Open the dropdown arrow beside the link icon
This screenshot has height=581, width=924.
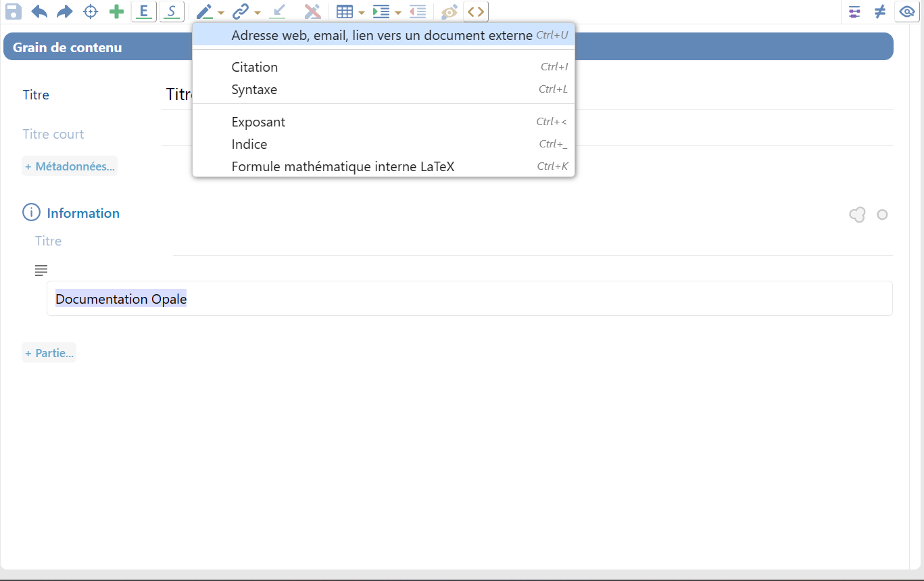258,12
